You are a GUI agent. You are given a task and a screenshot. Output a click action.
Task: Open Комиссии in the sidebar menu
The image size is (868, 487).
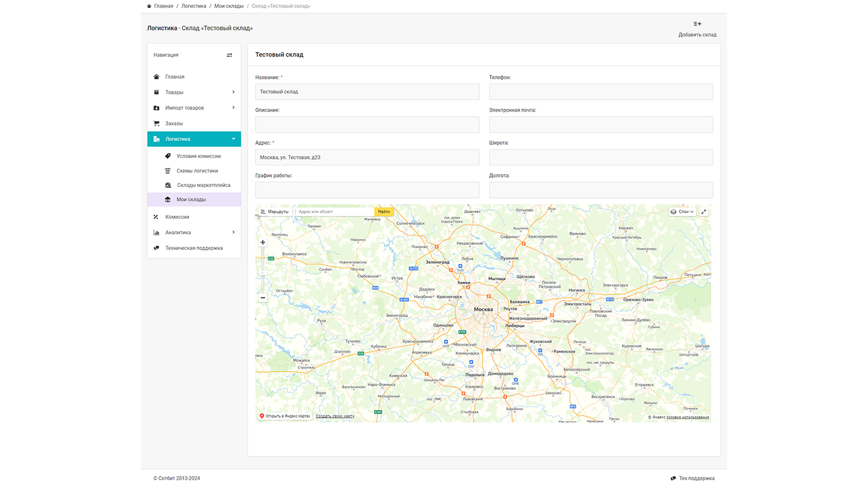coord(194,217)
